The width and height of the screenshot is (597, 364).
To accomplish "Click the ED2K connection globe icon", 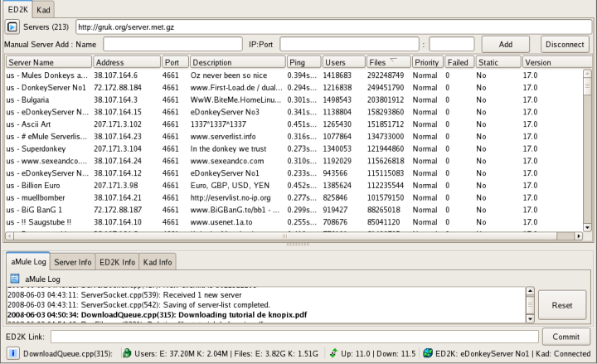I will point(427,353).
